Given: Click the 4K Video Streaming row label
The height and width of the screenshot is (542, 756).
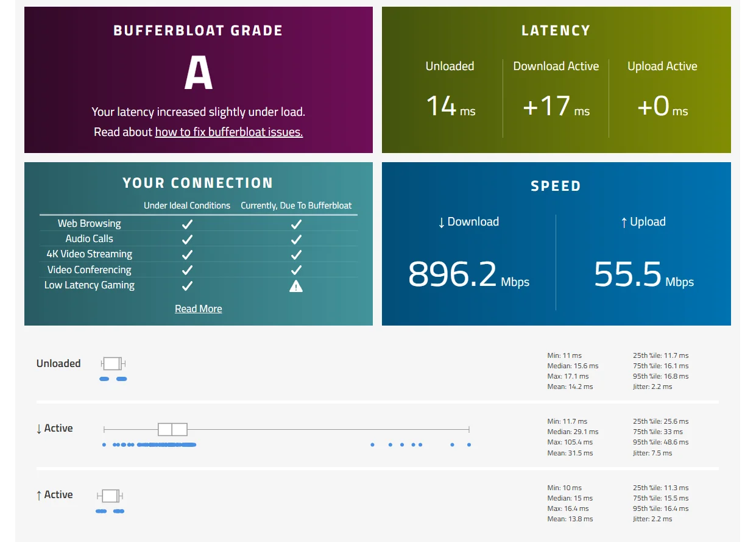Looking at the screenshot, I should [90, 254].
